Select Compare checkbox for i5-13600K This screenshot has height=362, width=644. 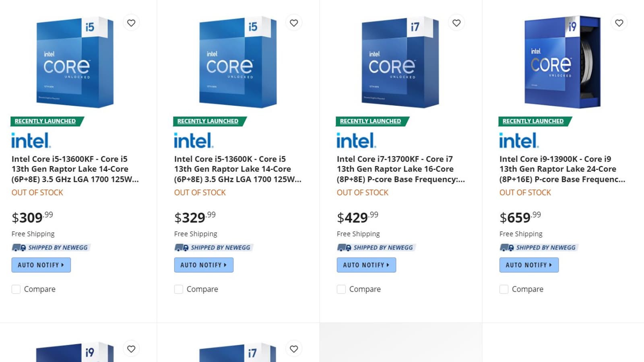pyautogui.click(x=179, y=289)
